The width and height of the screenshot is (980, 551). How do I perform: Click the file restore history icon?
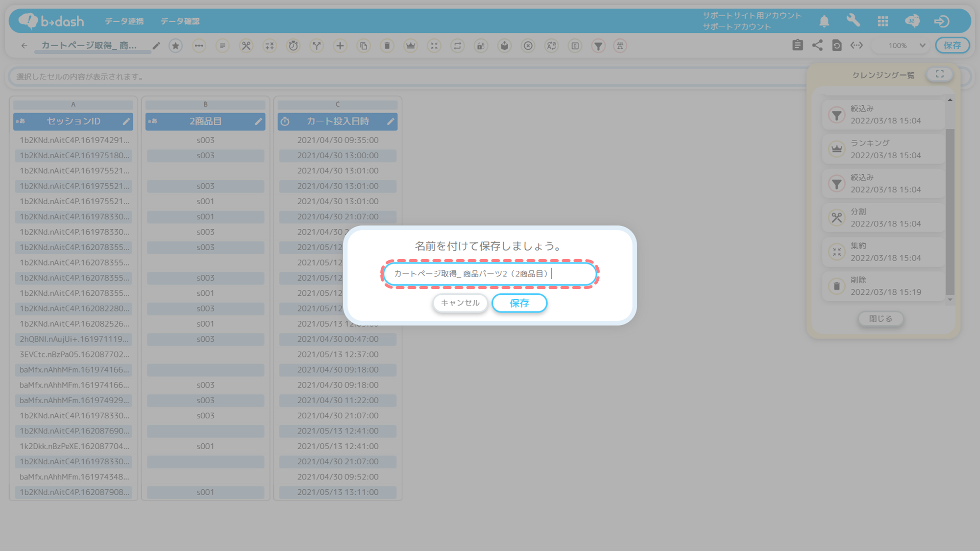coord(837,45)
